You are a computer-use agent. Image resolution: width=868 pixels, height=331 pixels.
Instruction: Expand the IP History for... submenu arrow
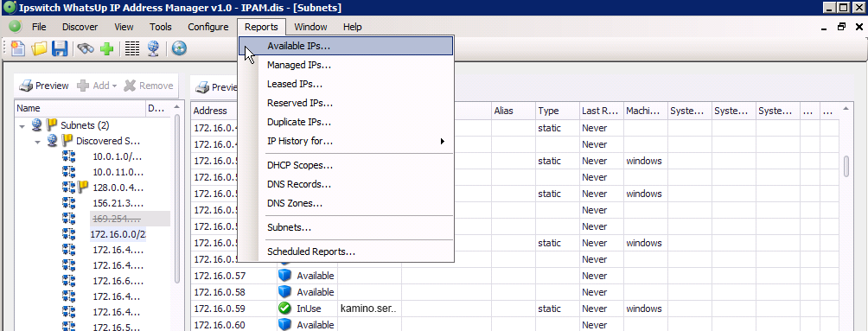(x=443, y=141)
